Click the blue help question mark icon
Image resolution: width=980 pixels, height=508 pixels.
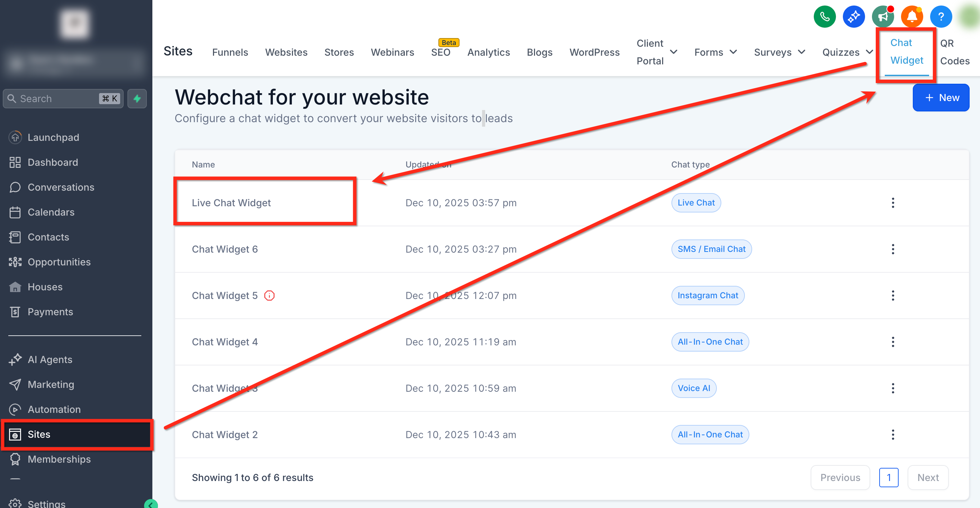[941, 17]
